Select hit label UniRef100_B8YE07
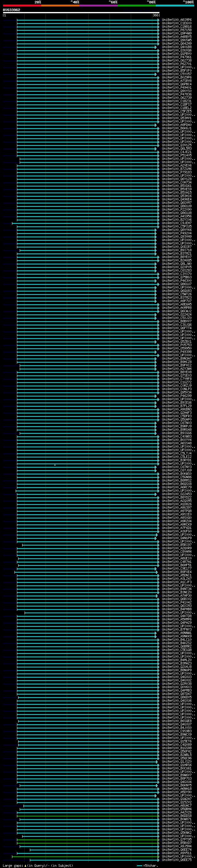 coord(177,257)
